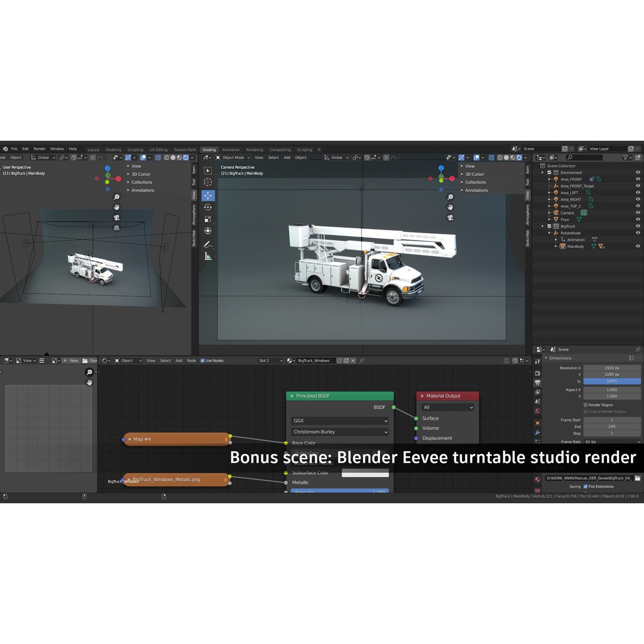Click the output path folder browse icon
The image size is (644, 644).
click(x=637, y=478)
